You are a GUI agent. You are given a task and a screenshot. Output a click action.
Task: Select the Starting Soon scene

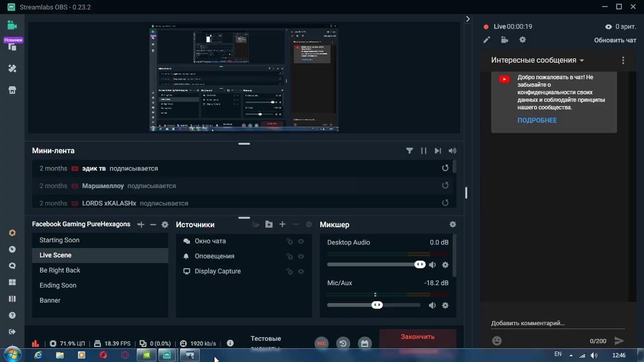pos(100,240)
